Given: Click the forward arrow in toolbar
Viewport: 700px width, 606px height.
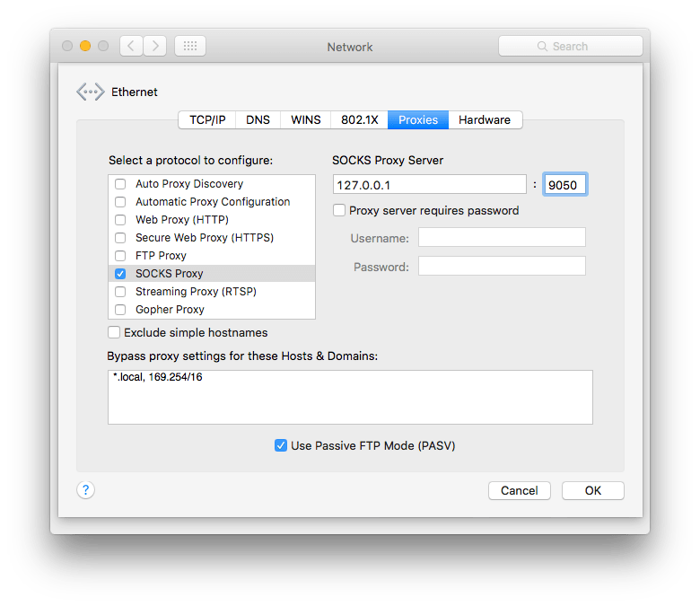Looking at the screenshot, I should 154,46.
